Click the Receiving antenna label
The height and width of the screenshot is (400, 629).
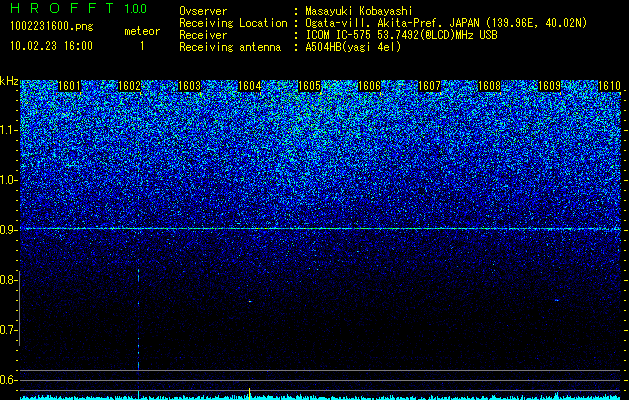230,47
